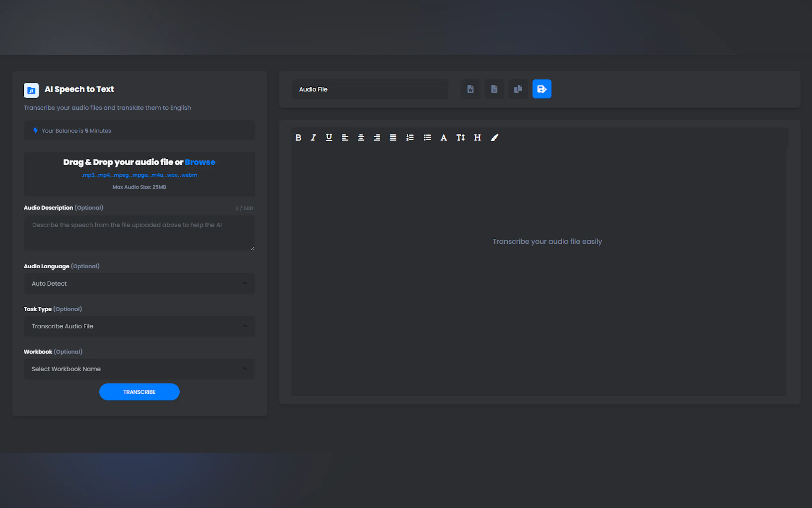Toggle italic text formatting
812x508 pixels.
point(313,138)
